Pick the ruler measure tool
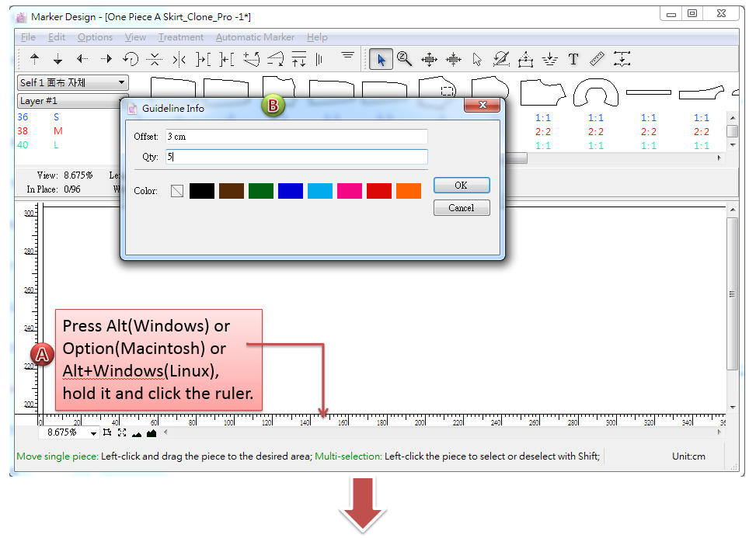 coord(597,59)
